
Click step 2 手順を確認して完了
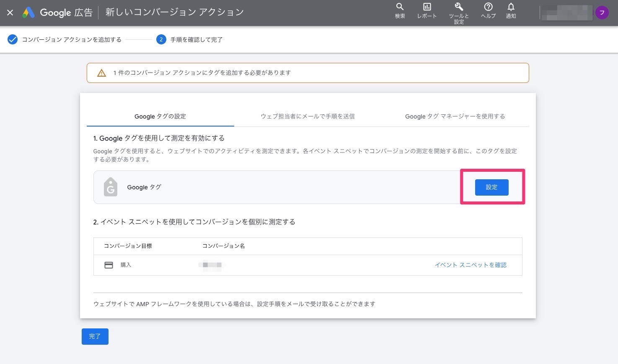190,39
